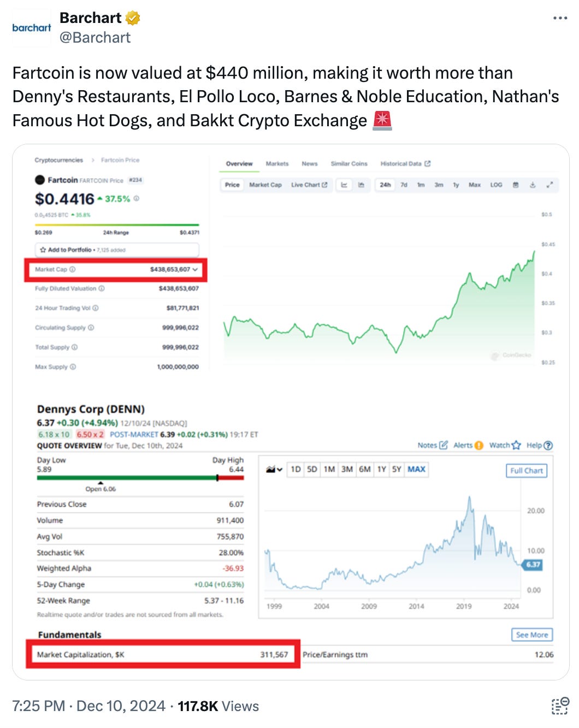The width and height of the screenshot is (579, 728).
Task: Set Fartcoin chart range to 7d
Action: tap(404, 185)
